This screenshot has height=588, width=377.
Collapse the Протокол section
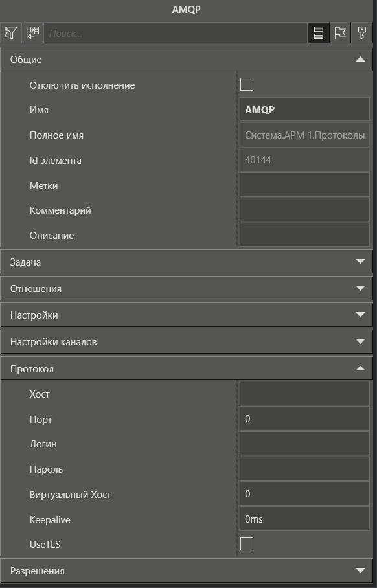click(x=361, y=368)
